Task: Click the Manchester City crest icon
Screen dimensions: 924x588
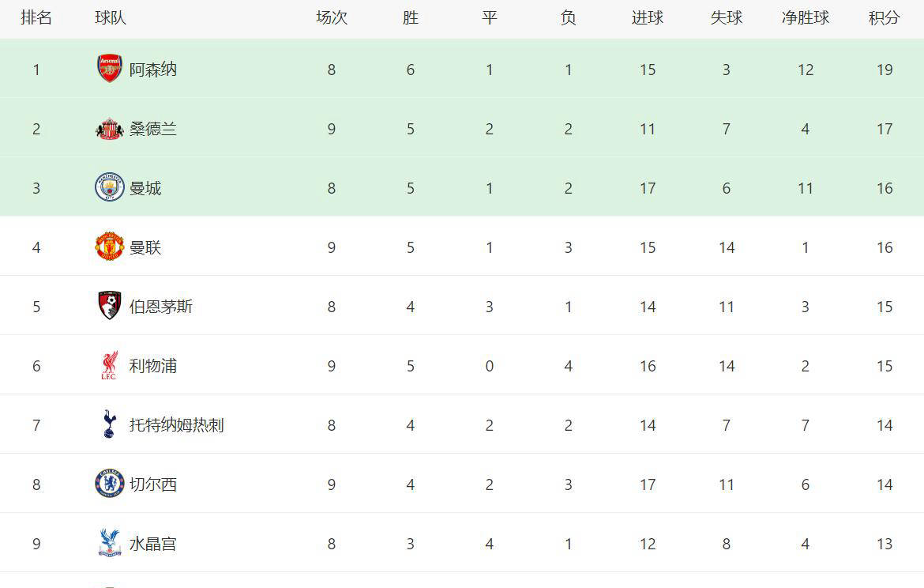Action: coord(110,187)
